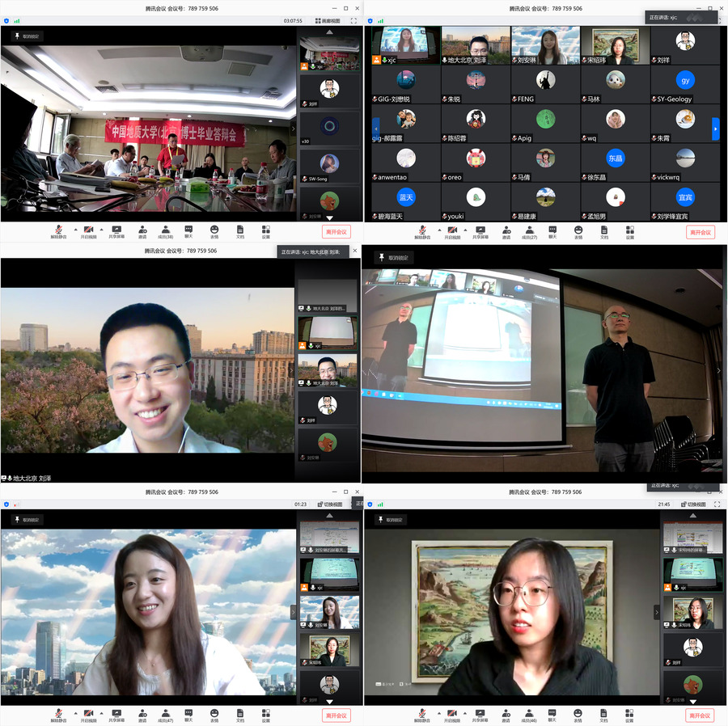The width and height of the screenshot is (728, 726).
Task: Open the Members (38) participant list
Action: 165,230
